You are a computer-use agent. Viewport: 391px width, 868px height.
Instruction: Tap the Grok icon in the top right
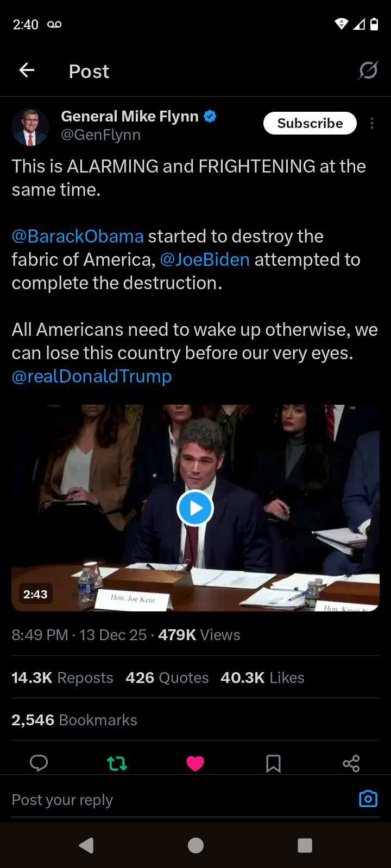click(368, 70)
